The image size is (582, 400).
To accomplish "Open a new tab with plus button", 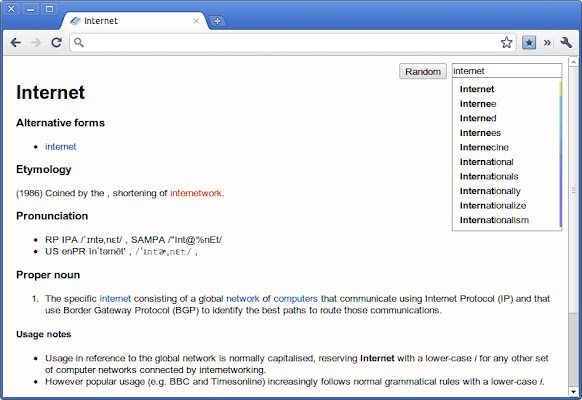I will 218,21.
